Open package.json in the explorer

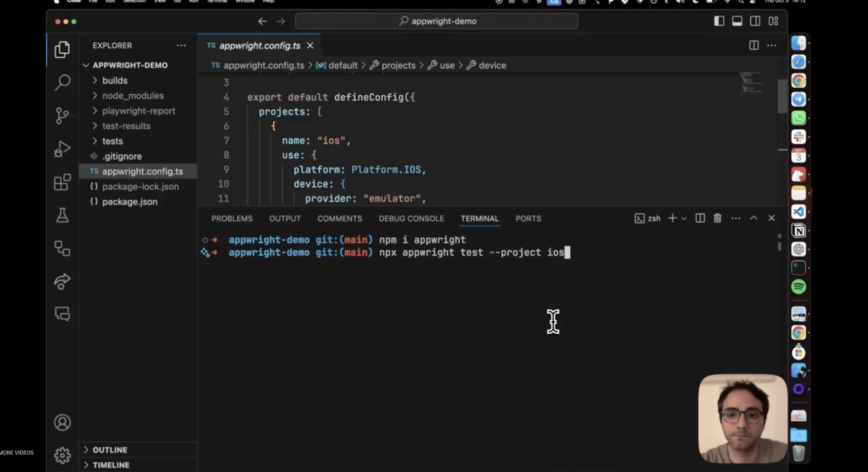pyautogui.click(x=130, y=202)
